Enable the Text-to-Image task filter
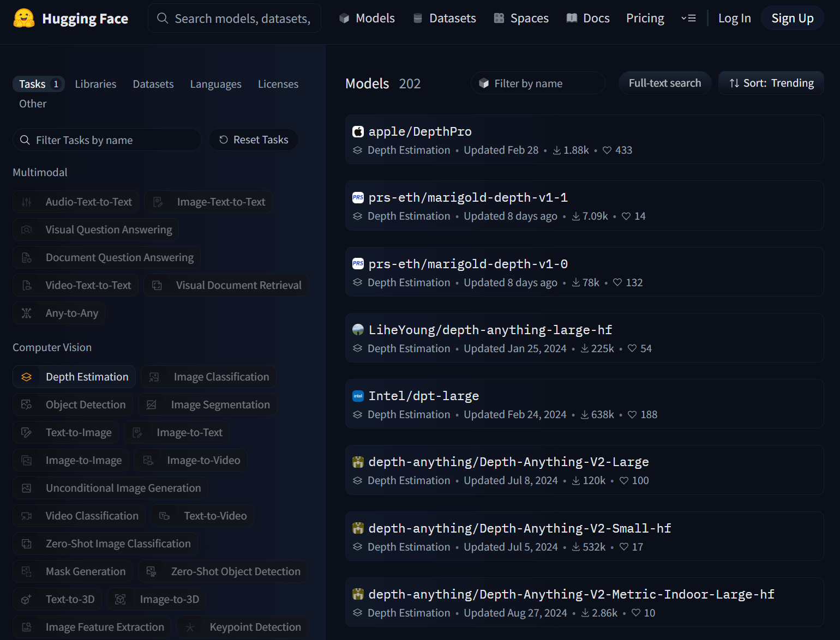The width and height of the screenshot is (840, 640). pos(65,432)
